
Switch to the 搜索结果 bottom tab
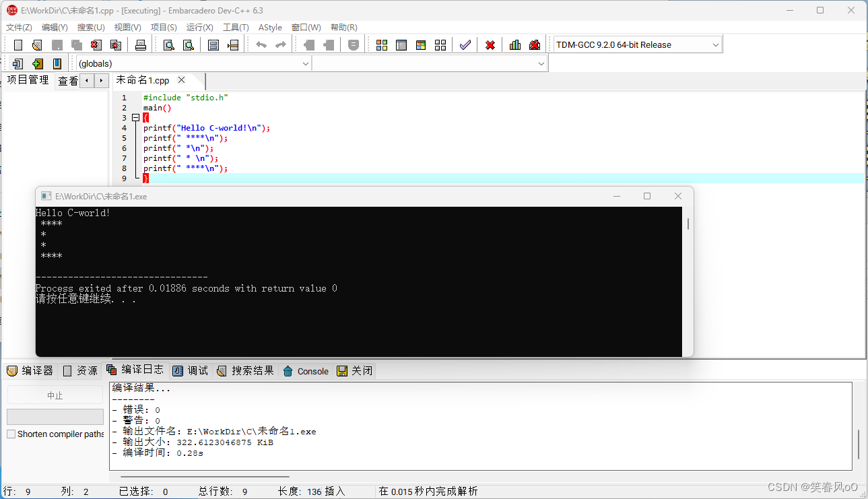[x=246, y=370]
